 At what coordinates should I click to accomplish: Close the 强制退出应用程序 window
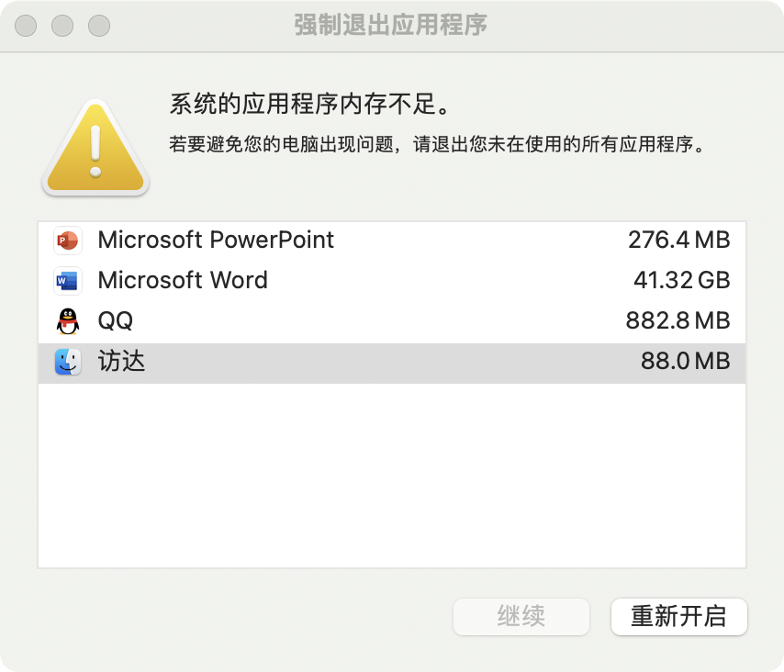(26, 25)
